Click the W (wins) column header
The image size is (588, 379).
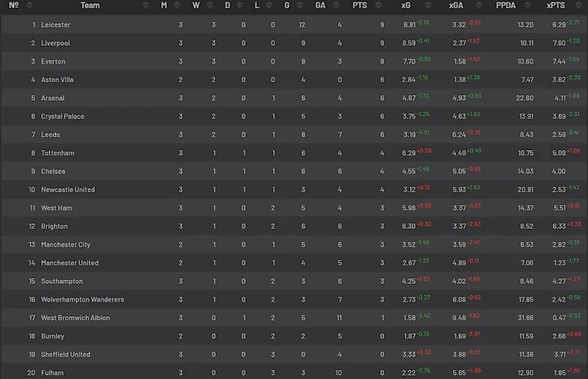coord(196,6)
